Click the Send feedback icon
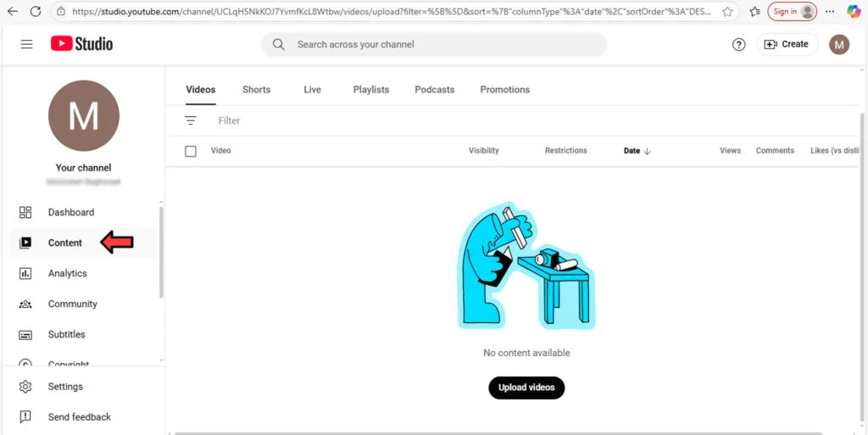Image resolution: width=868 pixels, height=435 pixels. click(x=25, y=417)
